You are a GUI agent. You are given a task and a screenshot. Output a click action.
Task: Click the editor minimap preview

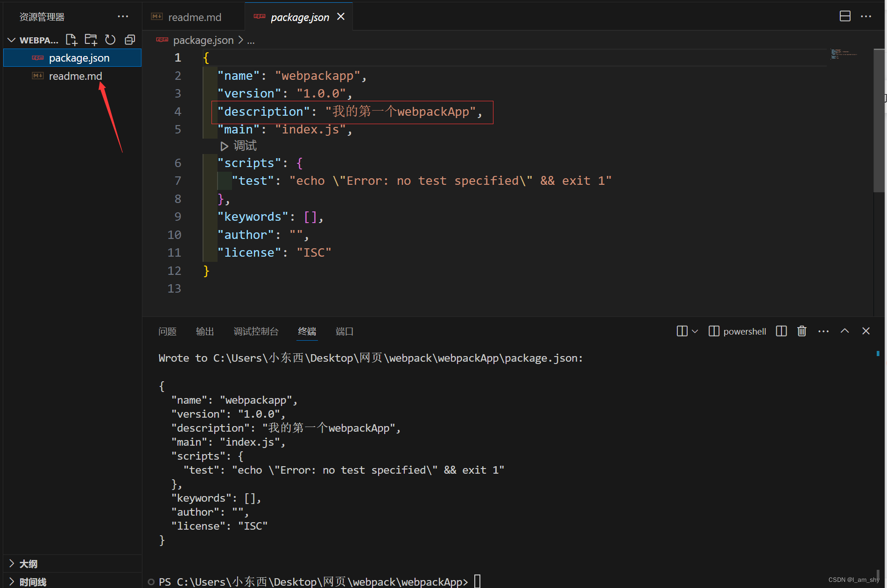pos(845,54)
